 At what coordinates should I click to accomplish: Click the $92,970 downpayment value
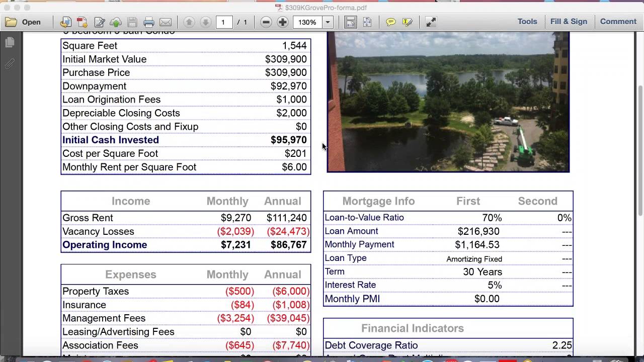[x=289, y=86]
